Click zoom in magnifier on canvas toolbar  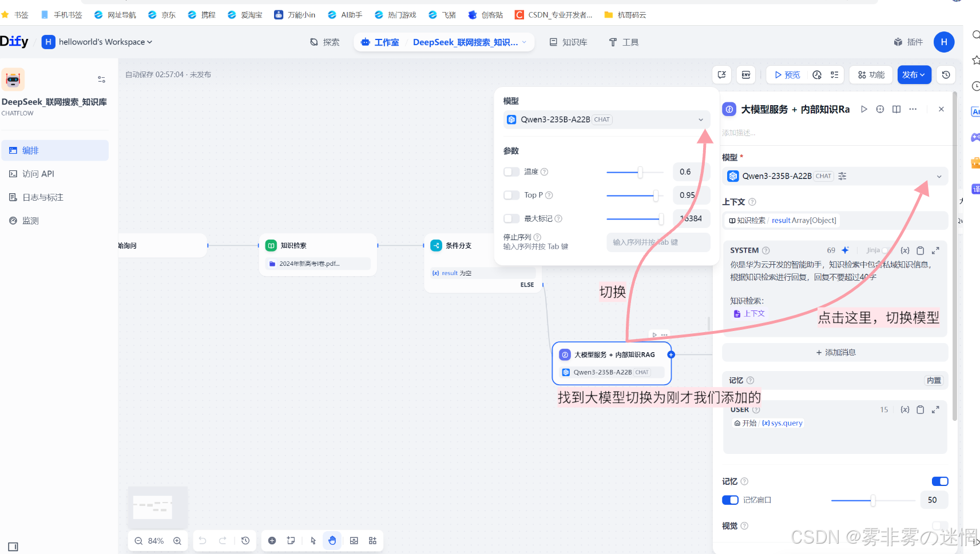177,541
